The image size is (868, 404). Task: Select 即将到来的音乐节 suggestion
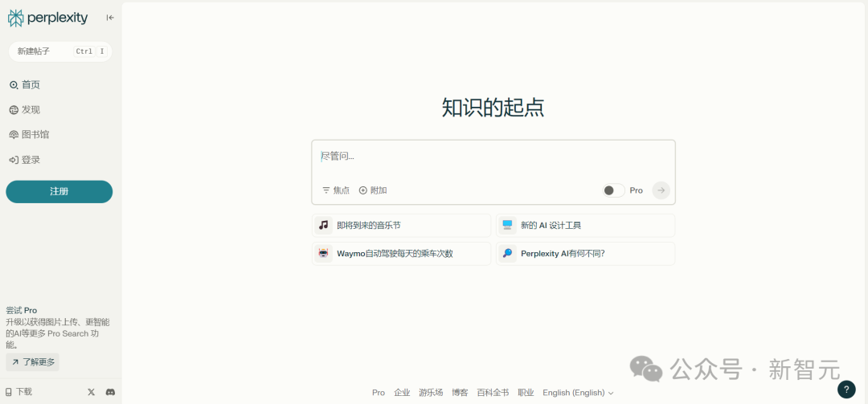click(x=401, y=225)
